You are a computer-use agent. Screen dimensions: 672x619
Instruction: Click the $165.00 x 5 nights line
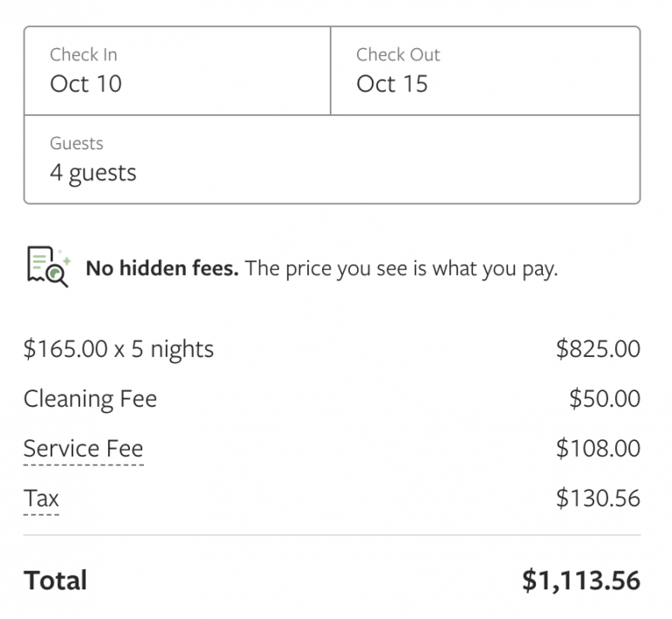[119, 349]
